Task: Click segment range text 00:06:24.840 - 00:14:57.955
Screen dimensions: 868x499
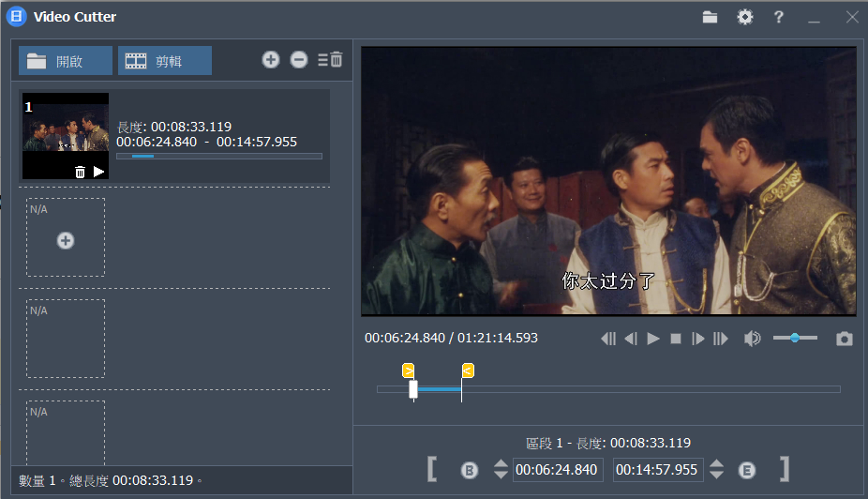Action: tap(206, 142)
